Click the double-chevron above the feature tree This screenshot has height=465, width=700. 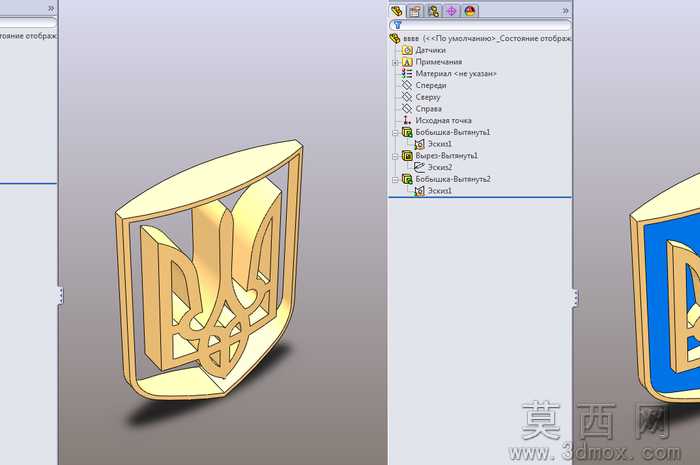(566, 10)
